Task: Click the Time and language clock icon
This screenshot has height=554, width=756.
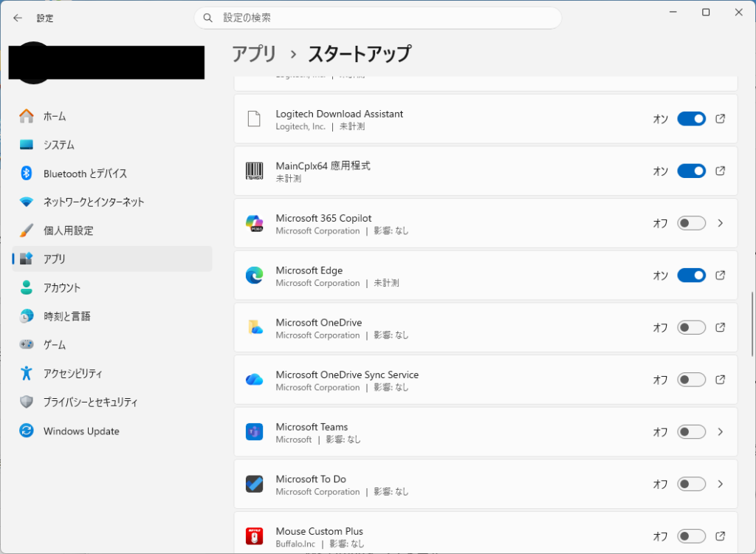Action: (x=26, y=316)
